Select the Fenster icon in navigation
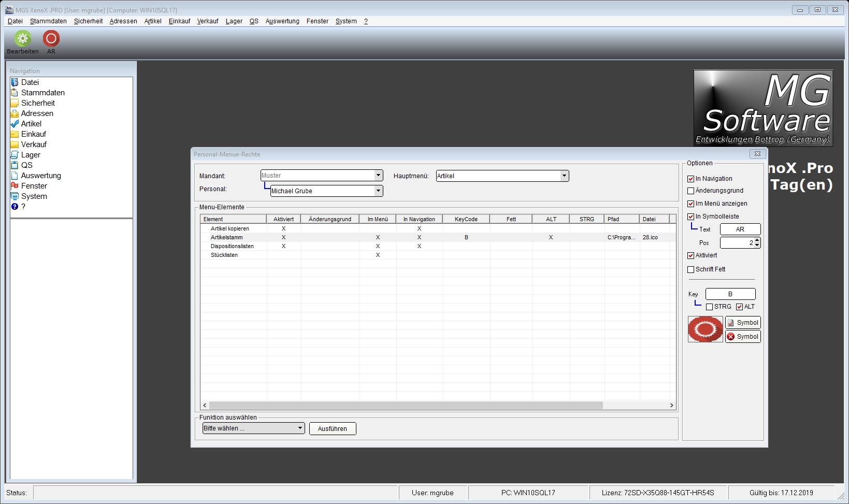 (x=15, y=186)
